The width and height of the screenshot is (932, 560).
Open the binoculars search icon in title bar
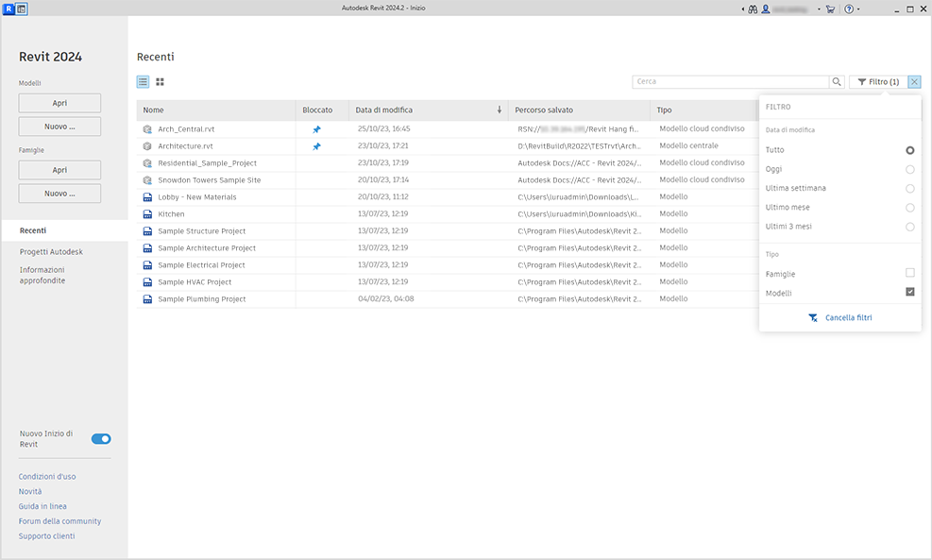pos(753,8)
